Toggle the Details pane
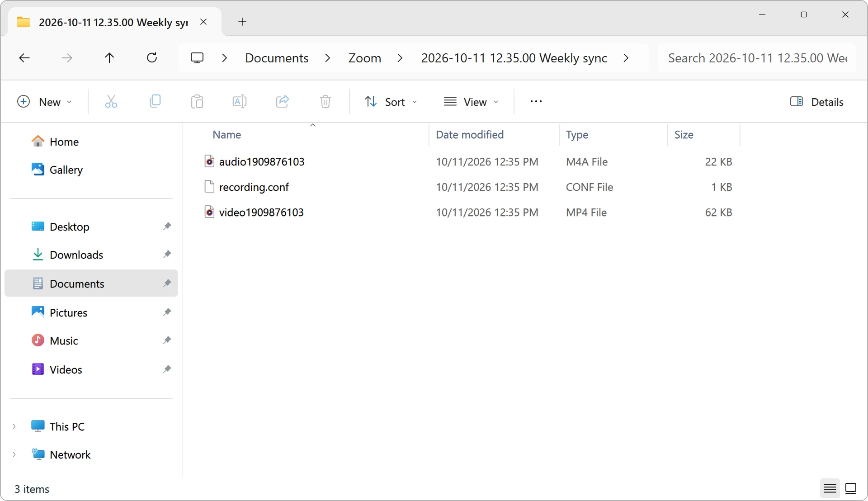The width and height of the screenshot is (868, 501). (816, 102)
